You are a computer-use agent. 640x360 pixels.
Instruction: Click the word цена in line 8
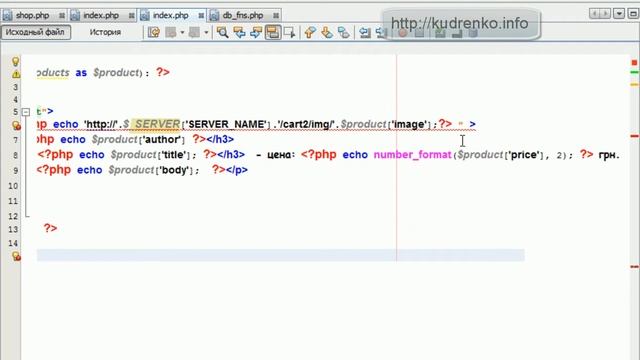[279, 155]
